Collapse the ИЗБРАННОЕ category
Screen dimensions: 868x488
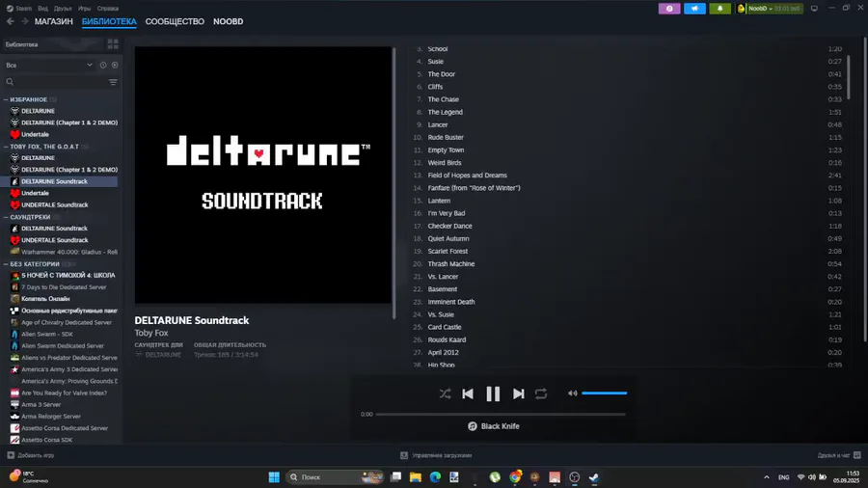click(6, 99)
